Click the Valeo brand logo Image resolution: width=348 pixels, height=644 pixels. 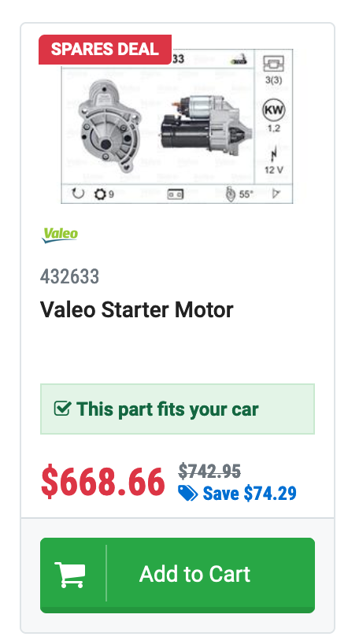(60, 235)
